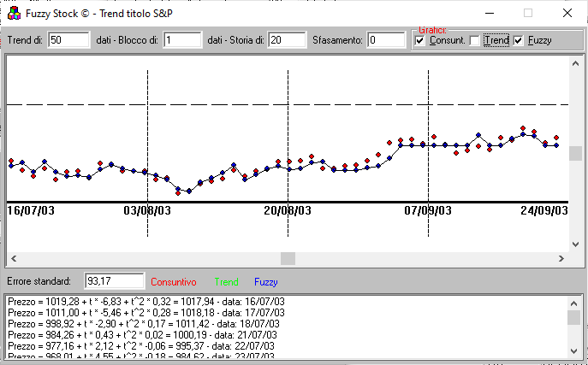The image size is (588, 365).
Task: Select the Storia di input field
Action: [x=287, y=40]
